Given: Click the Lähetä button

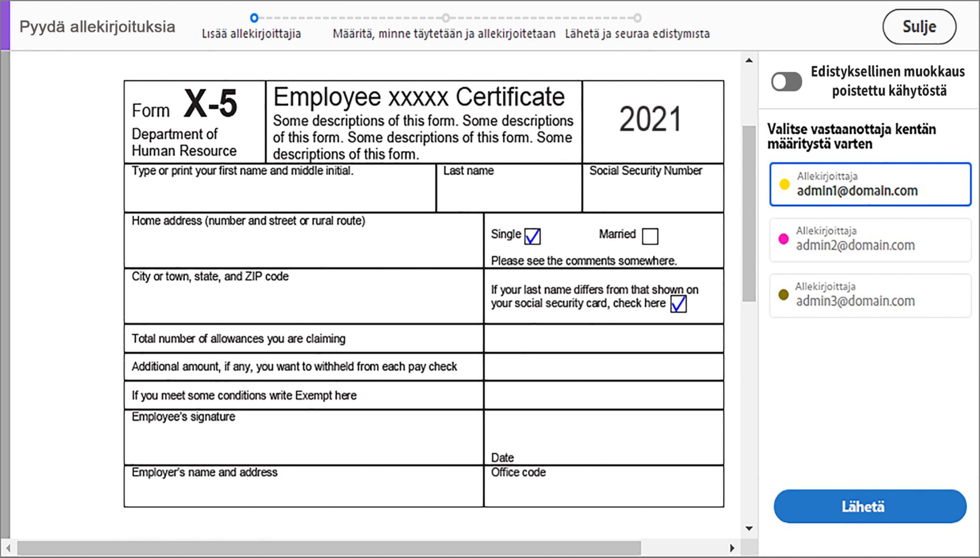Looking at the screenshot, I should pos(870,506).
